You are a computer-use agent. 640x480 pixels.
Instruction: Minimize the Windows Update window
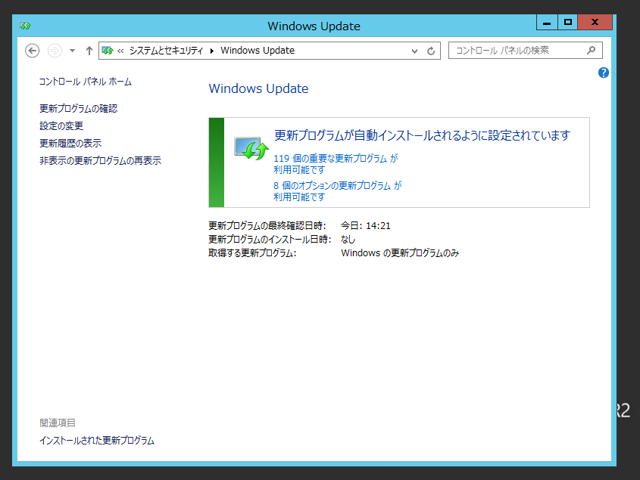tap(547, 22)
